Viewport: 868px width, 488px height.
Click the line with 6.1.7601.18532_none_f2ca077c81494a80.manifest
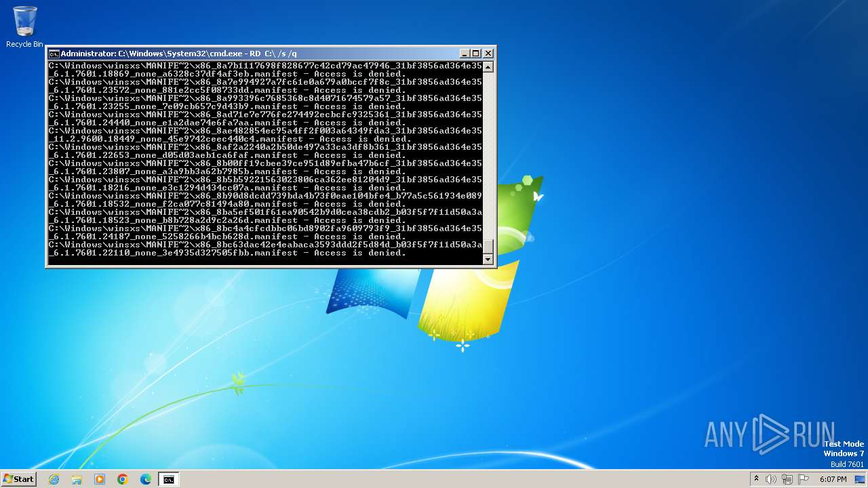(227, 204)
